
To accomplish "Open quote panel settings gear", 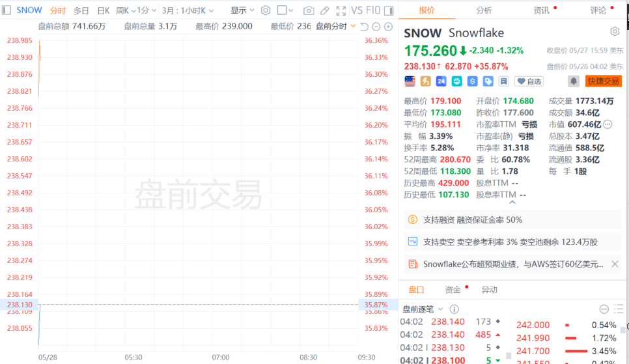I will coord(615,31).
